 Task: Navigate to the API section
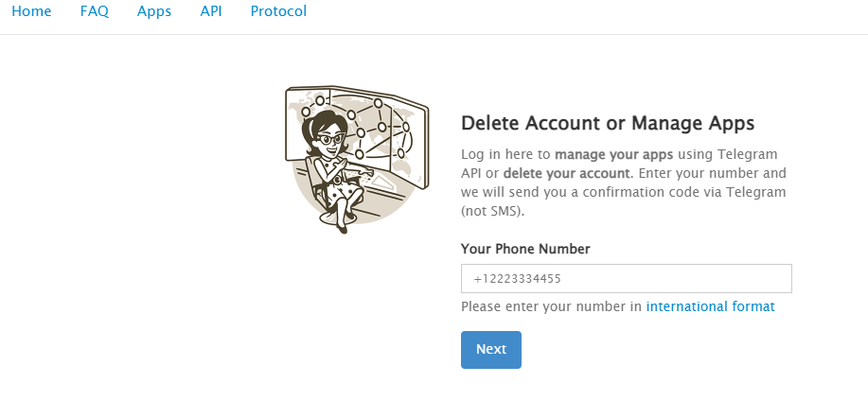click(211, 12)
